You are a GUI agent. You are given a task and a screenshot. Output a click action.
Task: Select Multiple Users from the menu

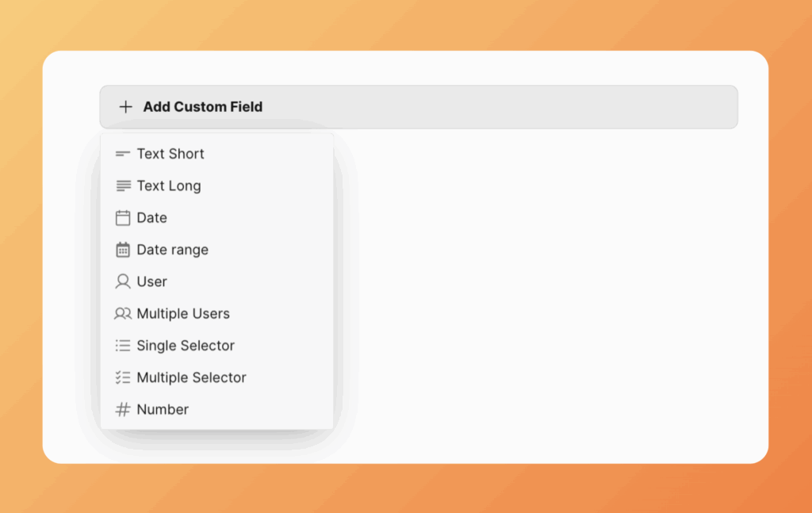183,314
